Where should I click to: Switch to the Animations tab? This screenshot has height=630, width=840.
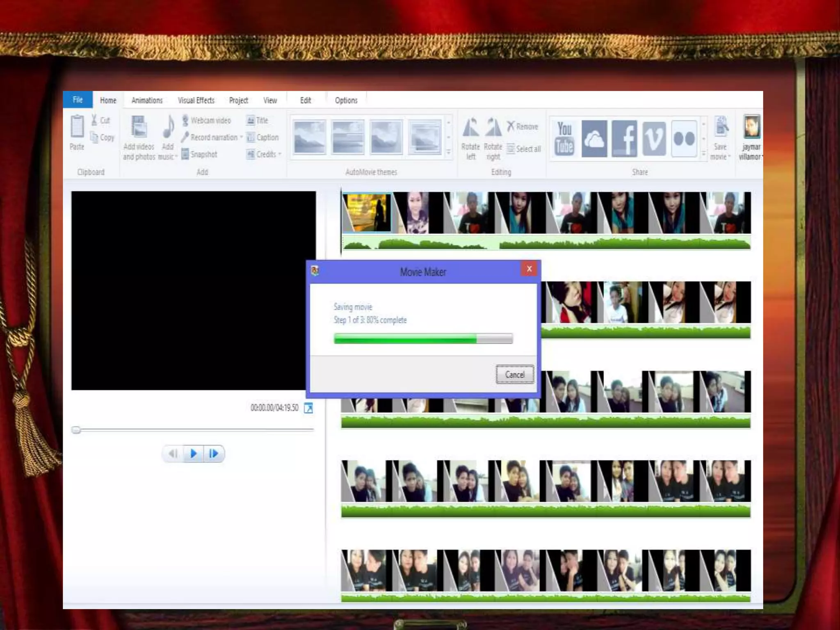(147, 100)
